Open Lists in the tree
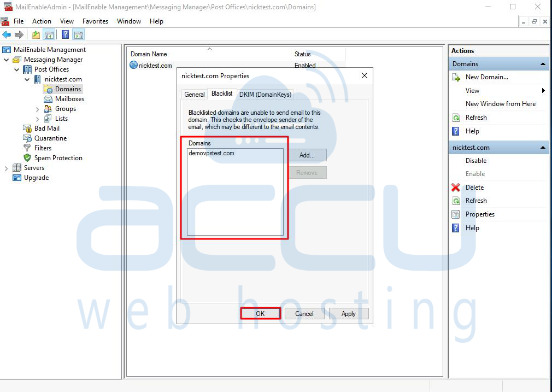 61,119
